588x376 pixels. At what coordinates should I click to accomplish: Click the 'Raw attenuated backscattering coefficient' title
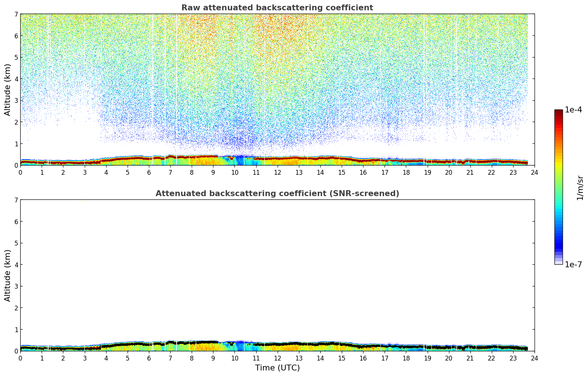pos(277,8)
